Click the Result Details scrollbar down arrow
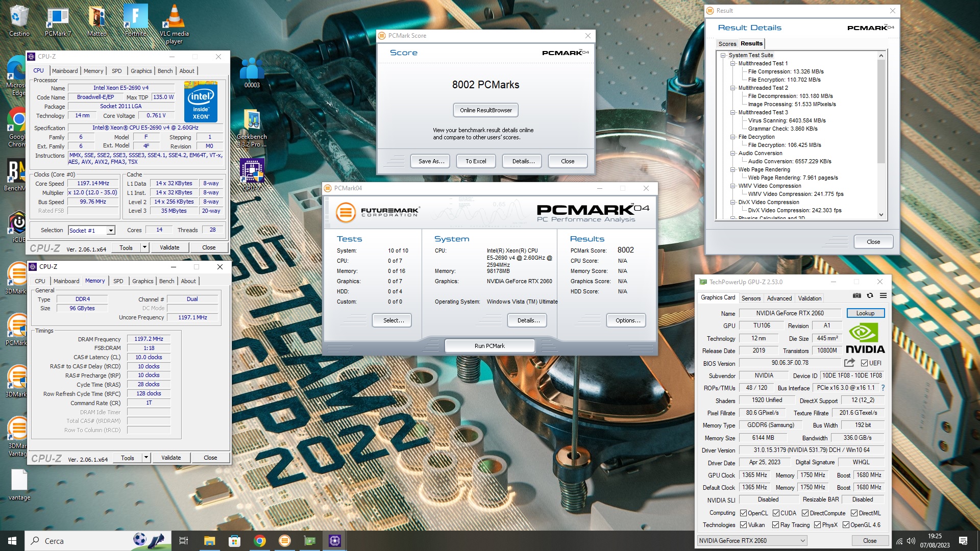Image resolution: width=980 pixels, height=551 pixels. (x=881, y=215)
